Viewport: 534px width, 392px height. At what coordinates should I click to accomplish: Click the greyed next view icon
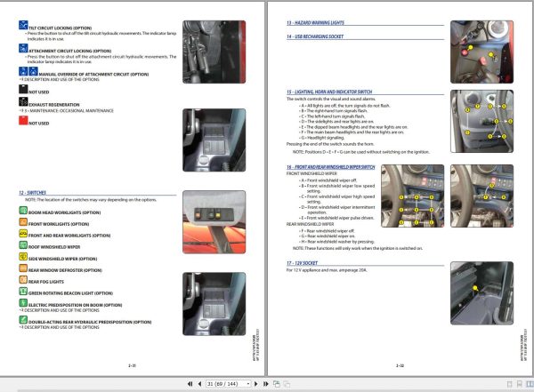coord(287,384)
